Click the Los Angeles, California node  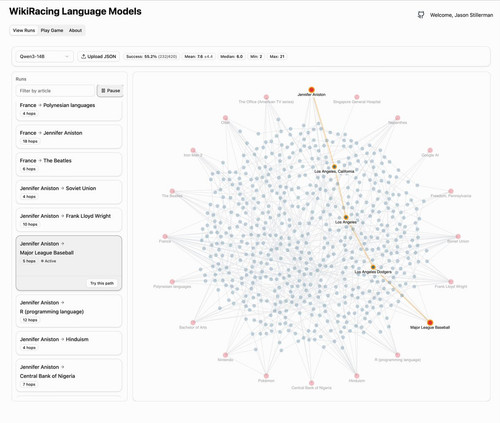point(334,167)
